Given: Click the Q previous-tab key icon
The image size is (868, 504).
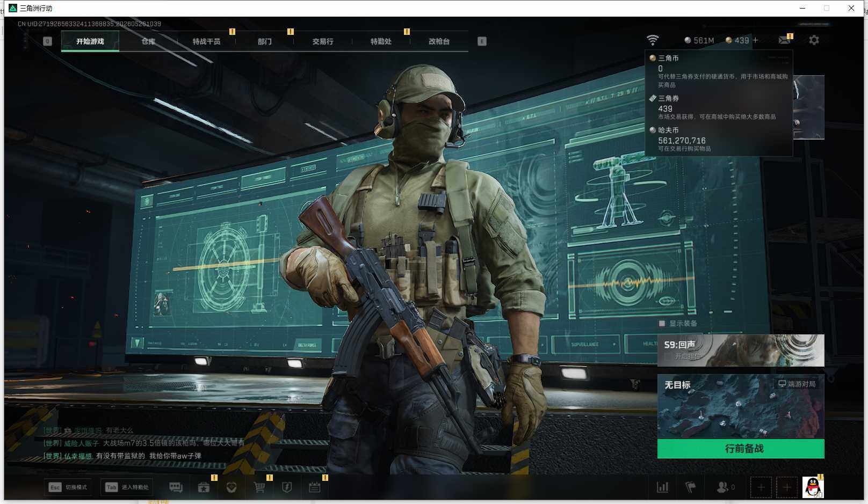Looking at the screenshot, I should 47,41.
